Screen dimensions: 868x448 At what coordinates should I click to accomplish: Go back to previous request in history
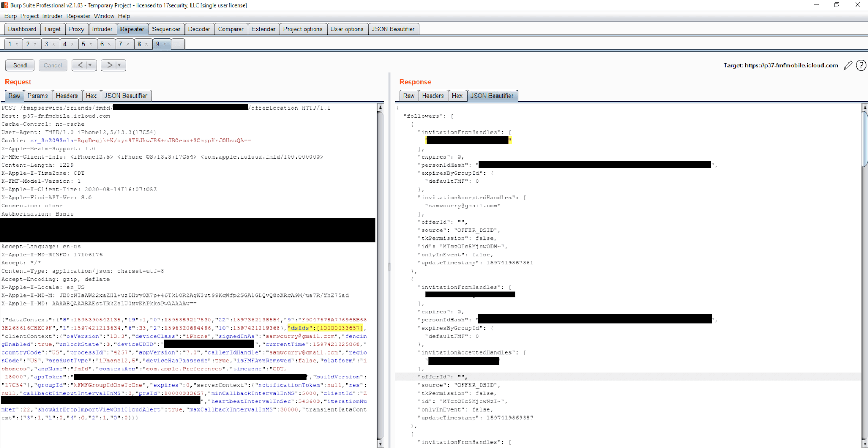pyautogui.click(x=80, y=65)
